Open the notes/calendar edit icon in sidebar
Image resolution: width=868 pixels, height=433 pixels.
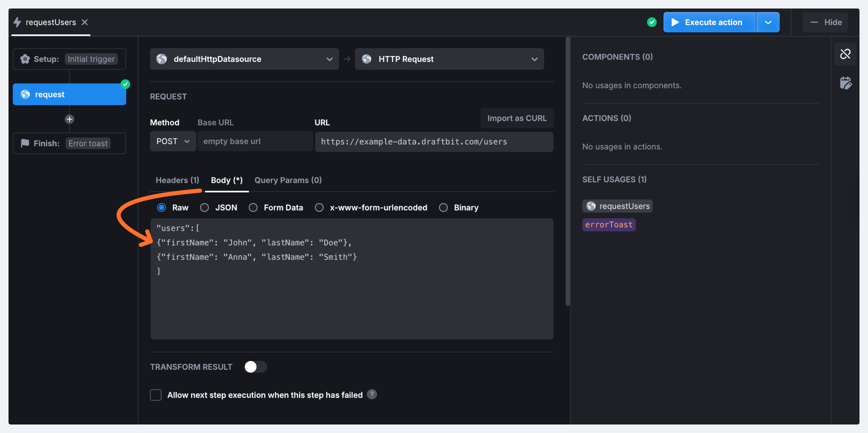pos(845,83)
